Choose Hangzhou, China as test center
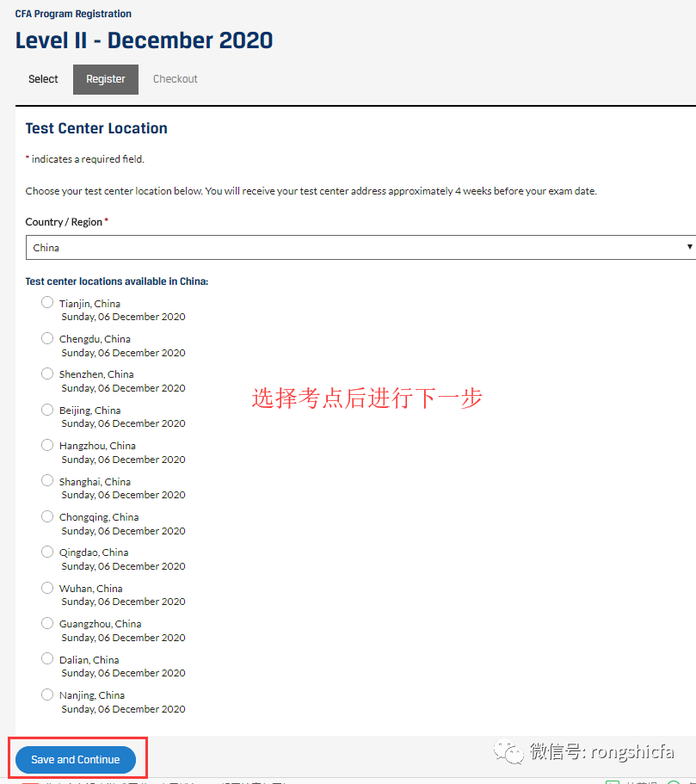Viewport: 696px width, 784px height. (x=47, y=445)
